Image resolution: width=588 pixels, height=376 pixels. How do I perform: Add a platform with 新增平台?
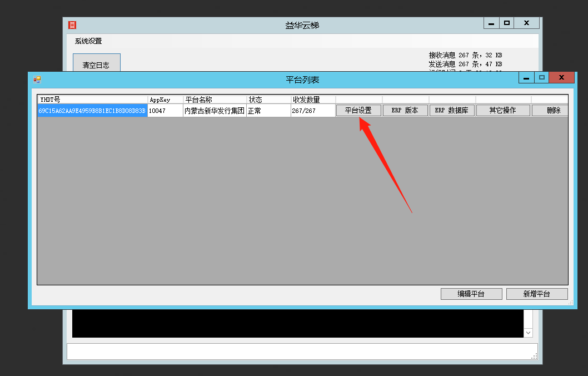coord(537,294)
